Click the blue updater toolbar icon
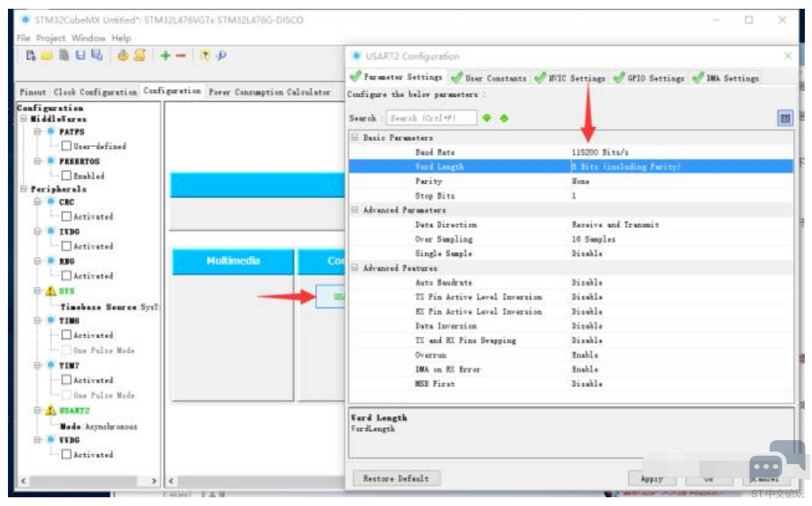812x506 pixels. 222,56
